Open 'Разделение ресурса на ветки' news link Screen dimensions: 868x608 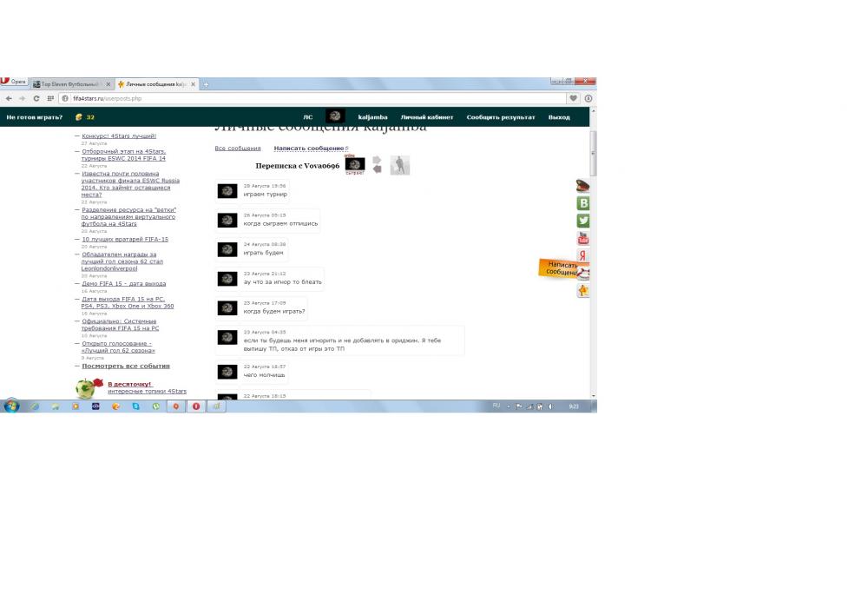coord(128,216)
